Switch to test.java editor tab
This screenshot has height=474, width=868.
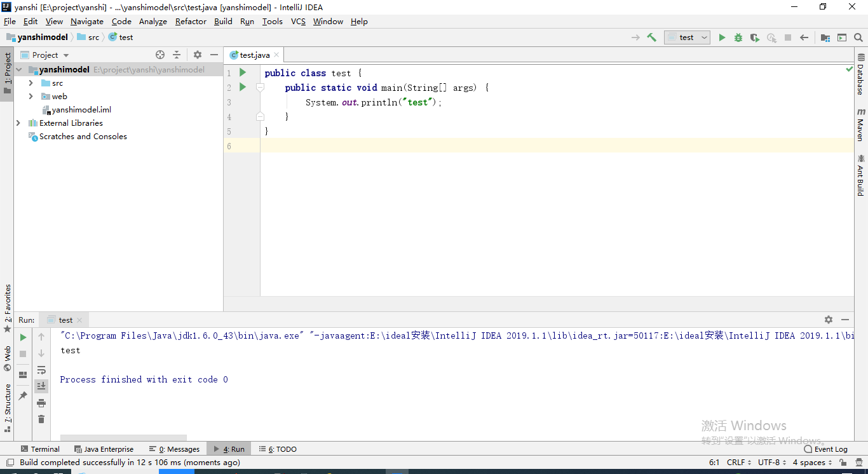(x=255, y=55)
